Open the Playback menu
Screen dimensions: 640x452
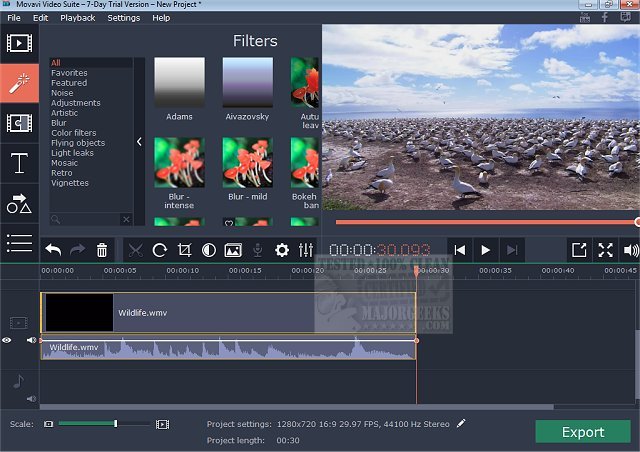[77, 18]
